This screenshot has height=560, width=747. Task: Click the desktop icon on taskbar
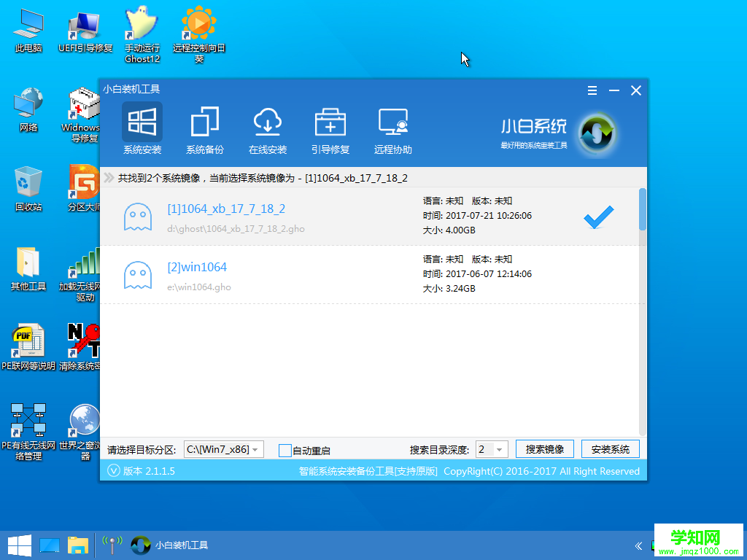point(50,545)
